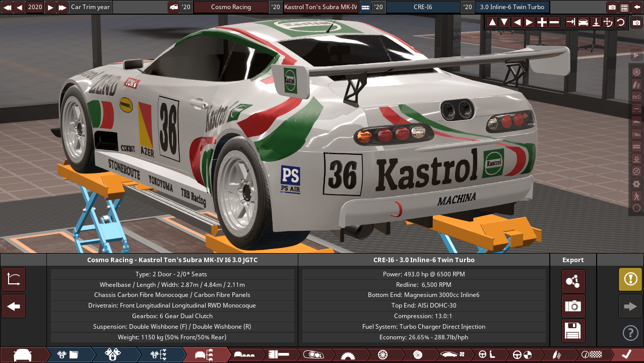The image size is (644, 363).
Task: Tilt the camera down with the down arrow
Action: (x=504, y=22)
